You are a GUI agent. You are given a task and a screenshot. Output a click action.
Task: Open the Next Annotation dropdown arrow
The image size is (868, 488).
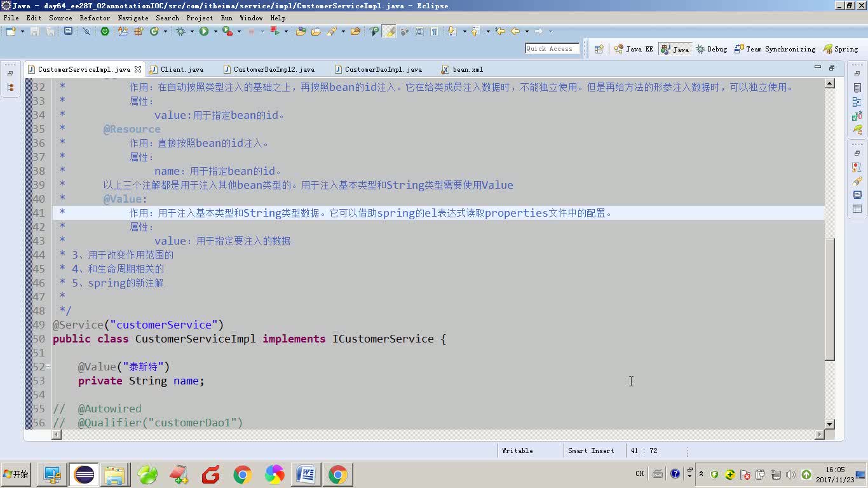(465, 31)
